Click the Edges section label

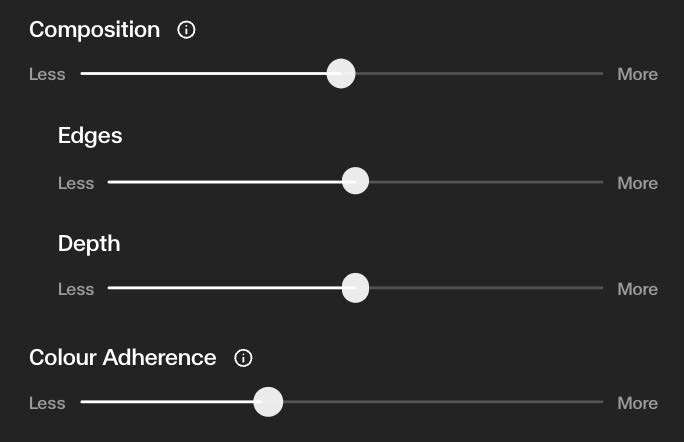pos(90,136)
